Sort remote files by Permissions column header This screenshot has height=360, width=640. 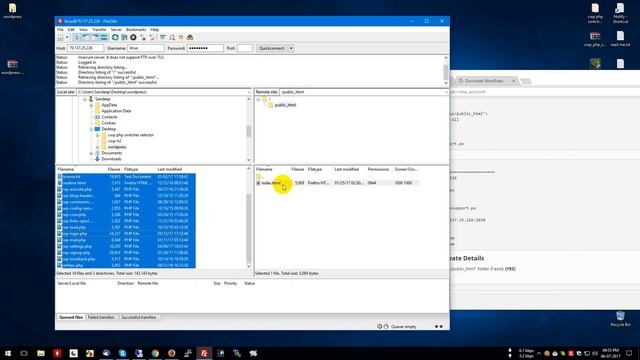(x=378, y=169)
